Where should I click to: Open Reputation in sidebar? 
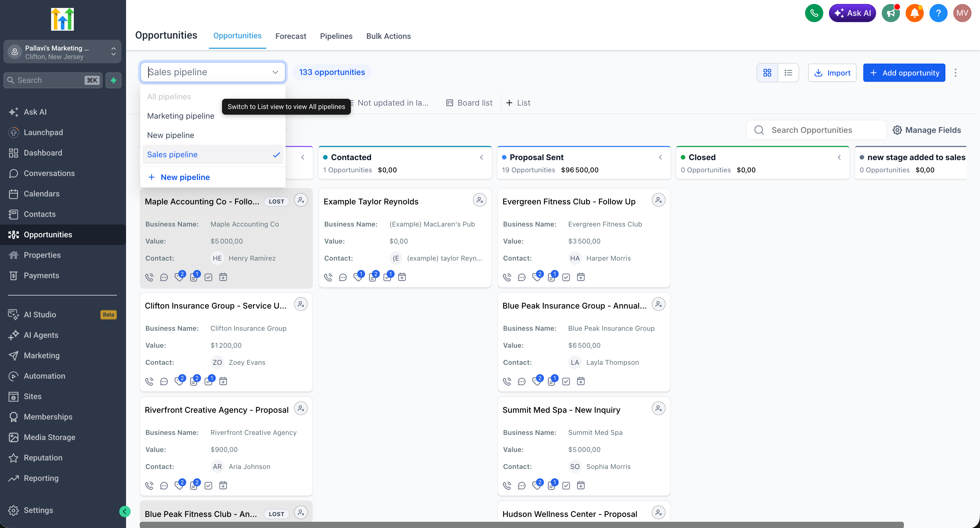pos(43,458)
